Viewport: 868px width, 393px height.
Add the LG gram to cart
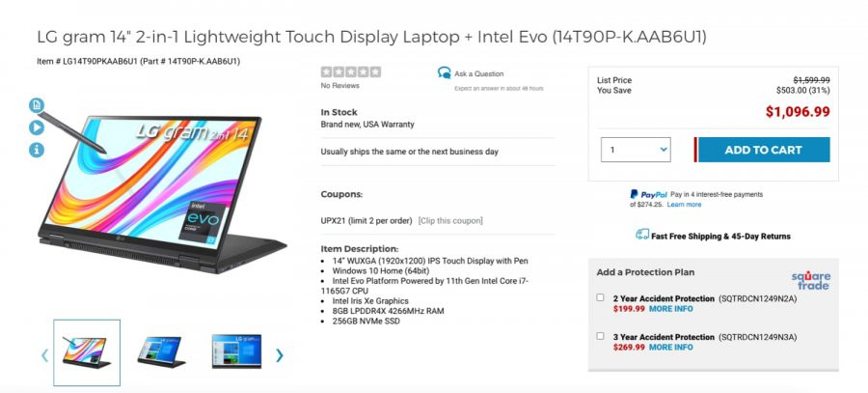(763, 150)
